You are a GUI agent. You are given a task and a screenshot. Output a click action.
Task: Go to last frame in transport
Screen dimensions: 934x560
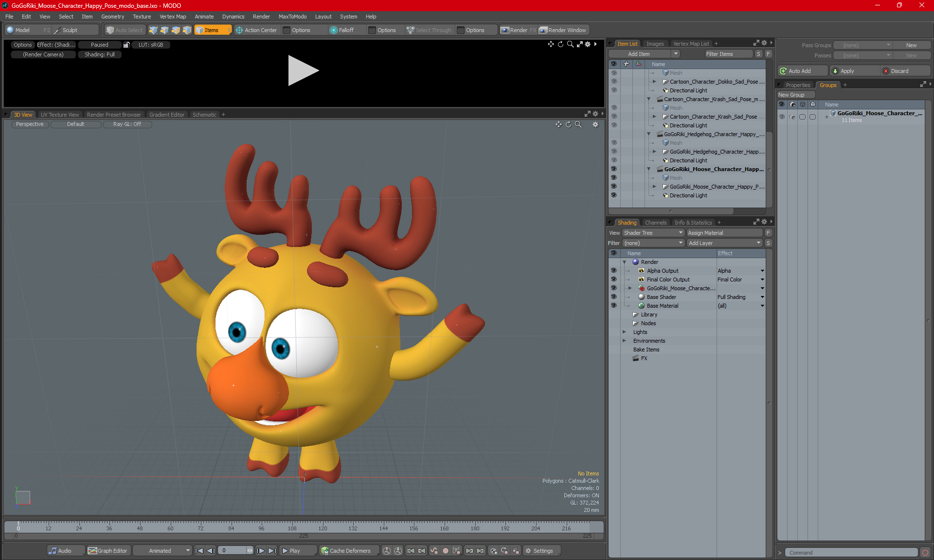[272, 551]
